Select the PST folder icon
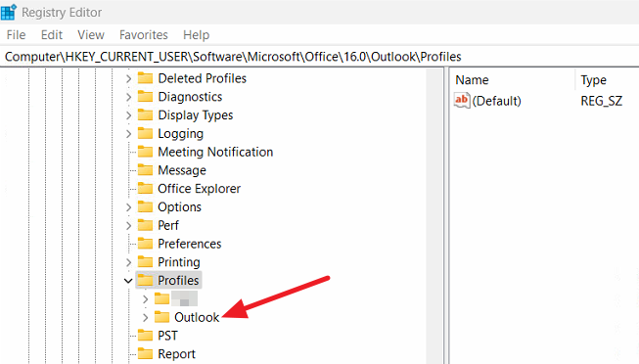The height and width of the screenshot is (364, 639). pos(145,335)
